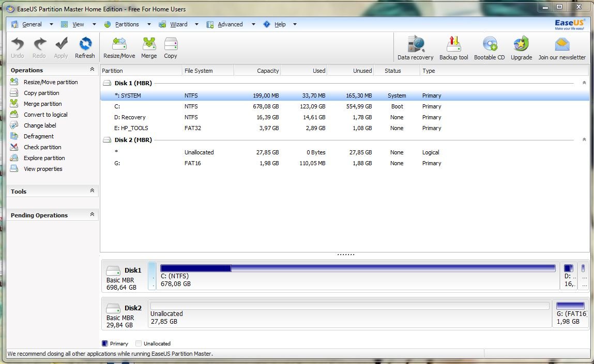594x364 pixels.
Task: Select Convert to logical operation
Action: tap(45, 115)
